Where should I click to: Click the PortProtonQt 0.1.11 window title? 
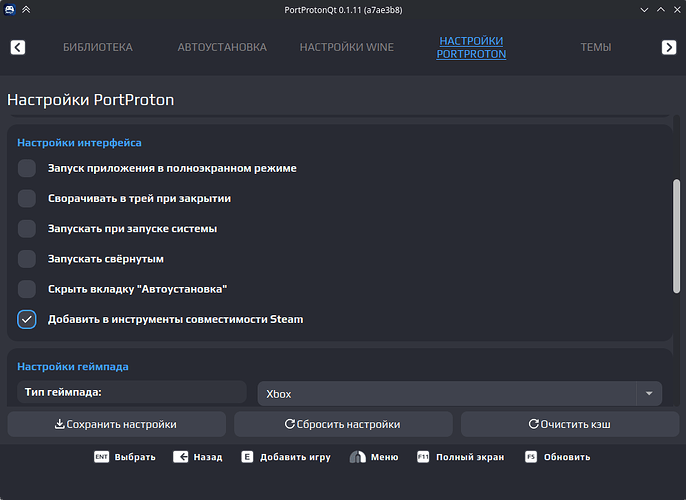tap(343, 10)
